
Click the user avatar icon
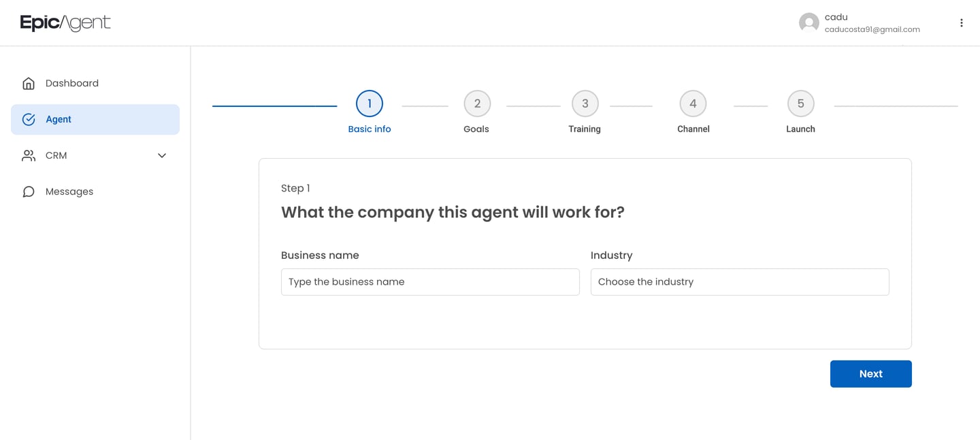click(x=808, y=23)
